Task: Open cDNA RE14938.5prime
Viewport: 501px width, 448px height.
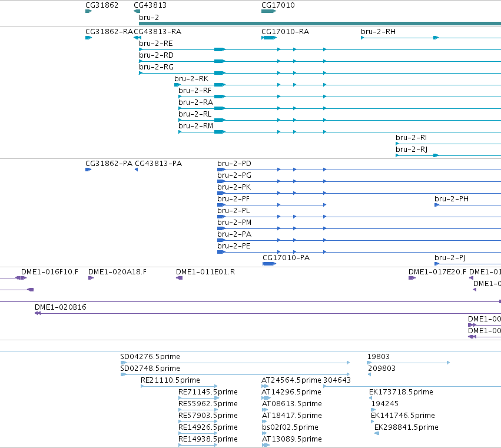Action: click(x=208, y=439)
